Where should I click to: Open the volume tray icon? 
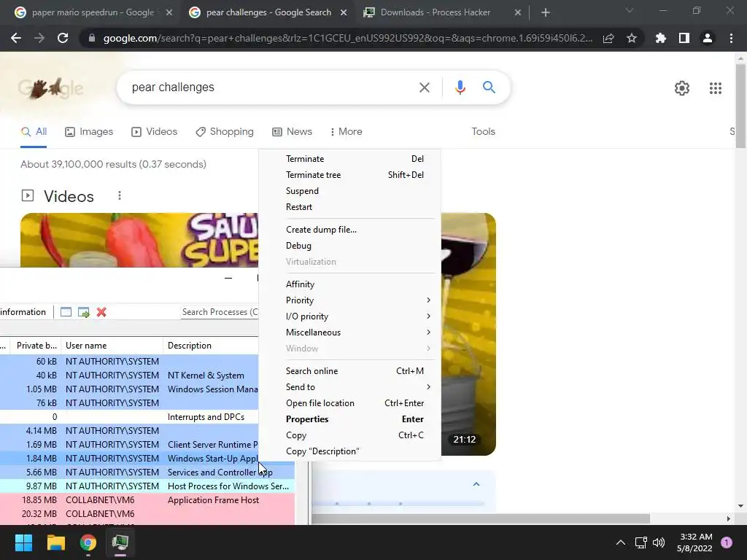pyautogui.click(x=659, y=542)
